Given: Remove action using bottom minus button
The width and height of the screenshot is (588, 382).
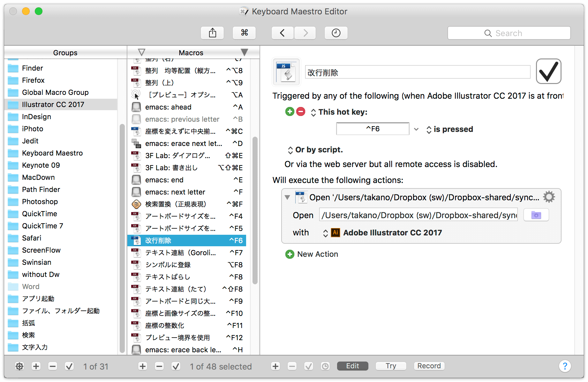Looking at the screenshot, I should point(292,366).
